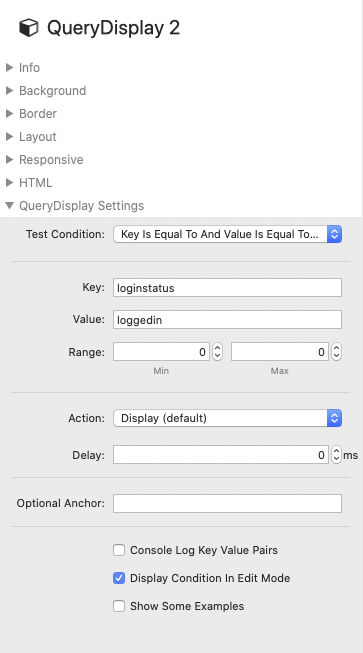Screen dimensions: 363x653
Task: Click the Range Min stepper arrows
Action: [x=217, y=352]
